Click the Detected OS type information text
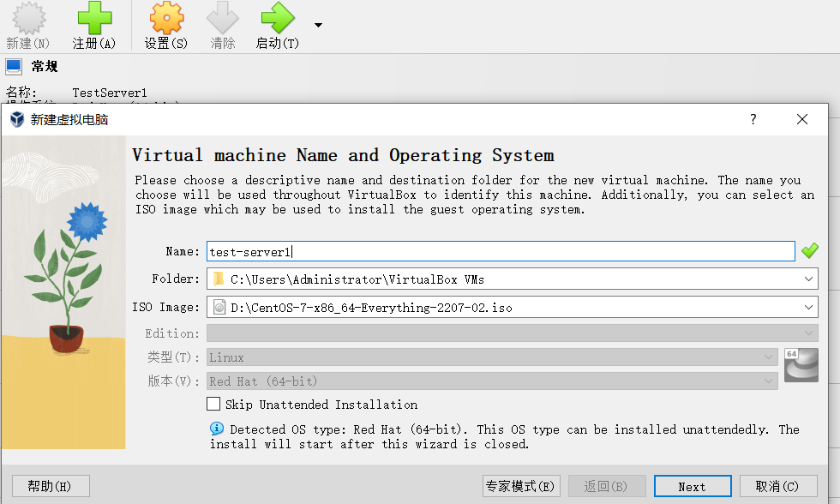 pos(504,436)
